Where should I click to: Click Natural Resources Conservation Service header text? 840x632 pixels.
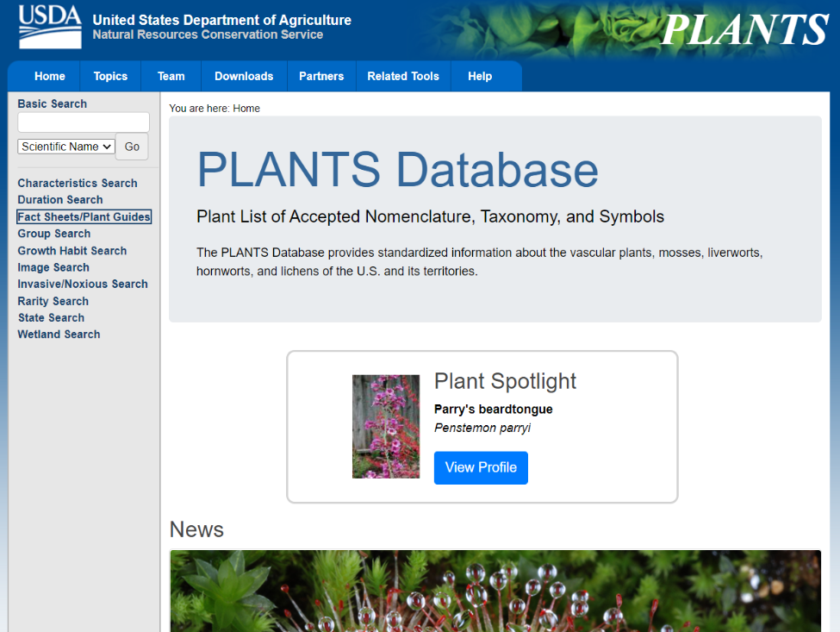click(x=208, y=34)
